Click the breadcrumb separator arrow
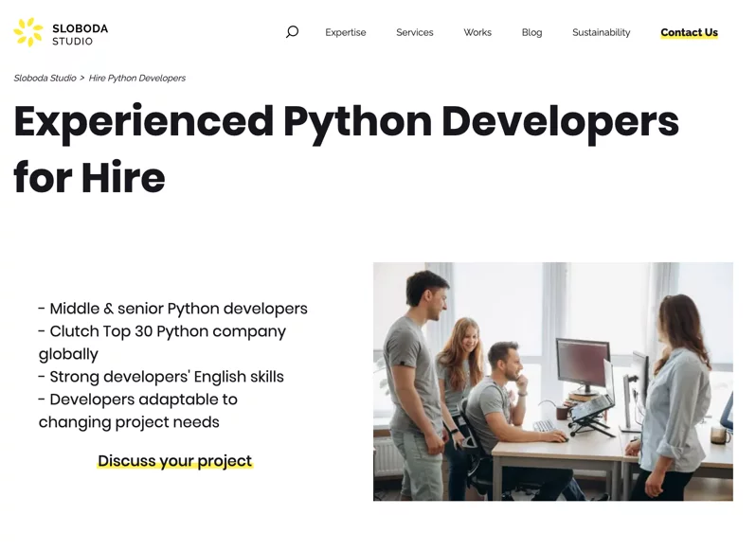Screen dimensions: 756x551 (x=82, y=78)
